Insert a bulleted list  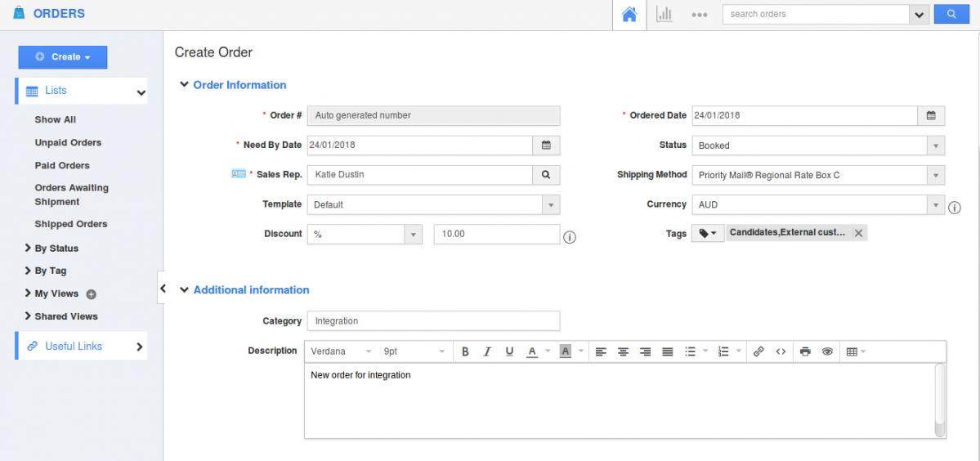click(690, 351)
